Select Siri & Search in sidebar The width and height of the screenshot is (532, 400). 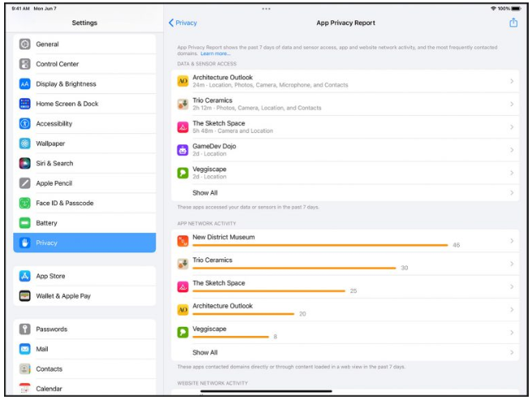point(84,163)
